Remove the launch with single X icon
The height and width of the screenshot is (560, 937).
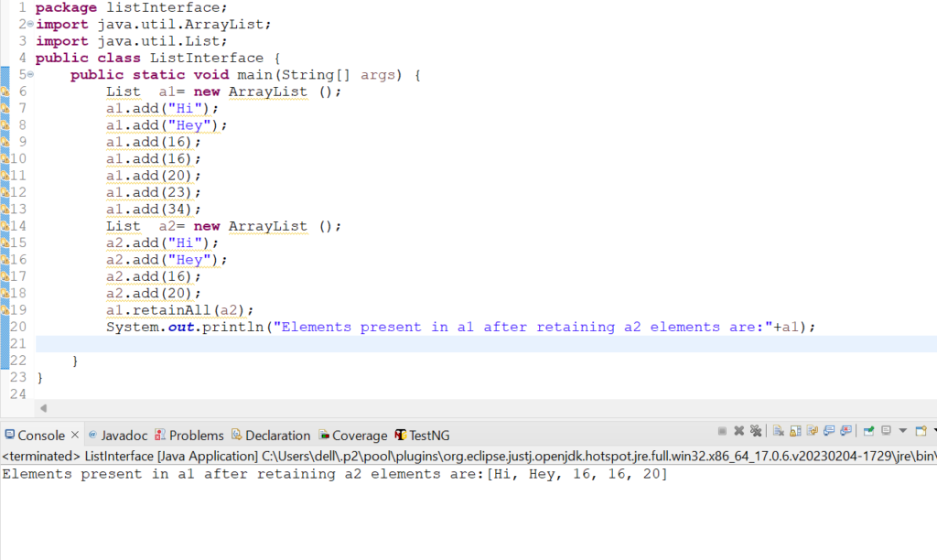739,431
